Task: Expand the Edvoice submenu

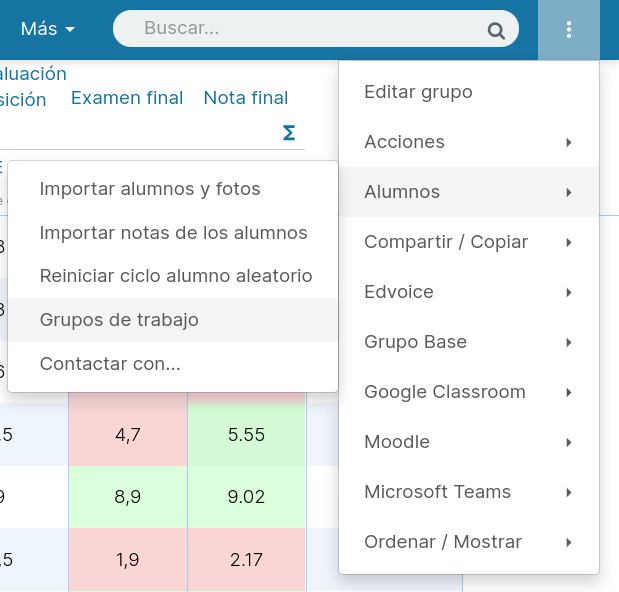Action: pyautogui.click(x=469, y=292)
